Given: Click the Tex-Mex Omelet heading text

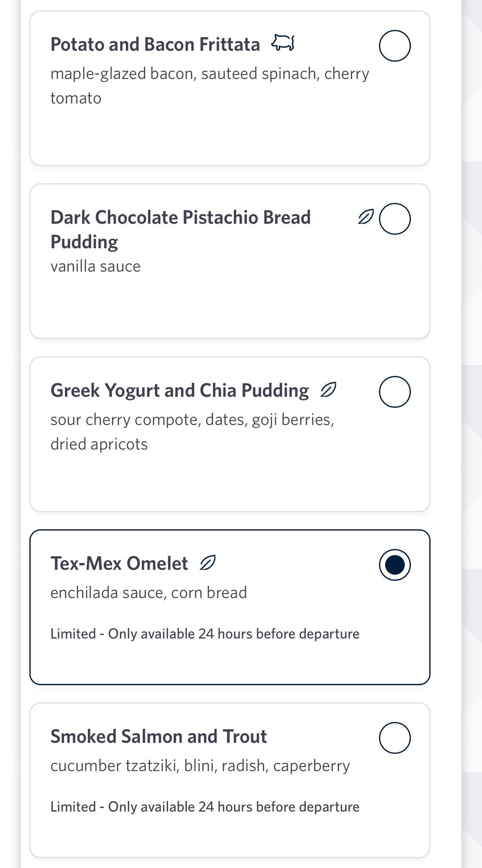Looking at the screenshot, I should (x=119, y=563).
